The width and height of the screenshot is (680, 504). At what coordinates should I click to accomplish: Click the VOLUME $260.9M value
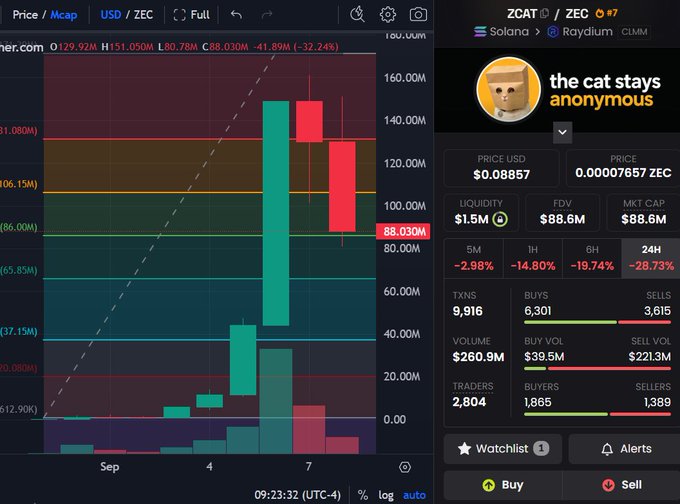click(x=478, y=357)
